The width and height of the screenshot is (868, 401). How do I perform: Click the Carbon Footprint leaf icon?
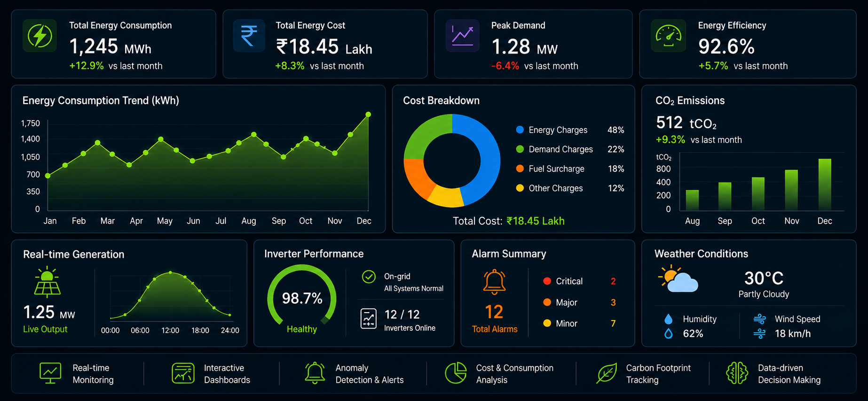pyautogui.click(x=607, y=373)
